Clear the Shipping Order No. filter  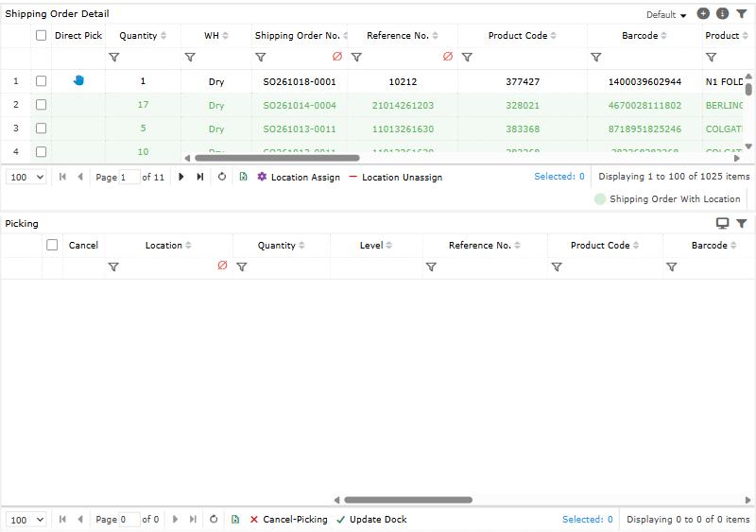[x=337, y=57]
